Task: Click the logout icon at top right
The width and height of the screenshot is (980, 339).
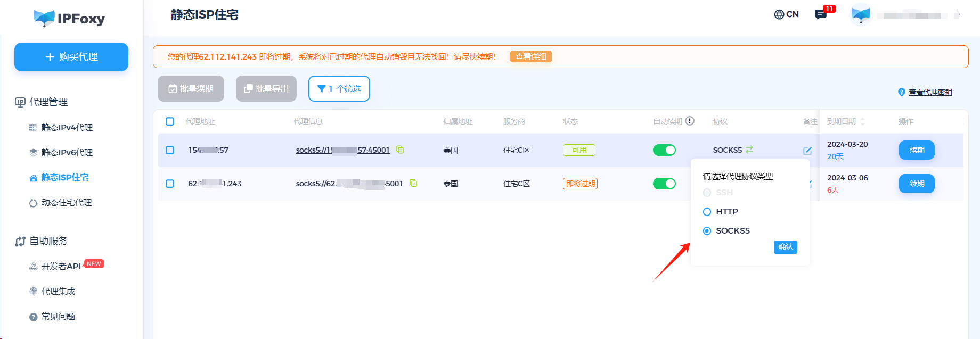Action: tap(957, 15)
